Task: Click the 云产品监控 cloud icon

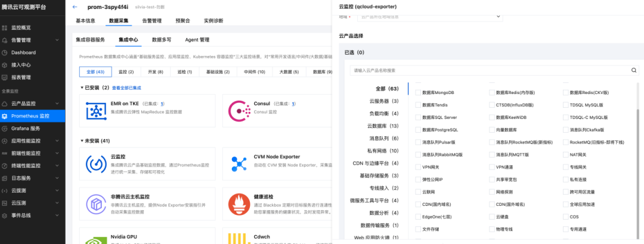Action: pos(5,104)
